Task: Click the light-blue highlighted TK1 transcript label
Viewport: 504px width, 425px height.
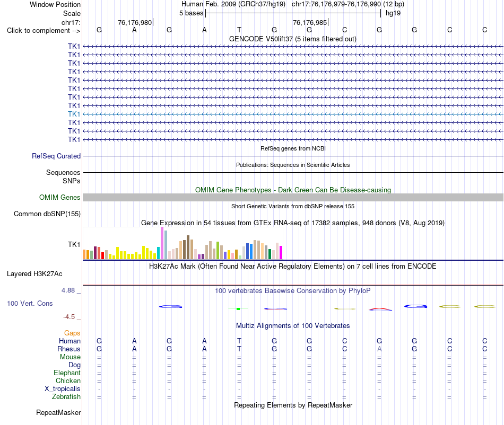Action: tap(74, 114)
